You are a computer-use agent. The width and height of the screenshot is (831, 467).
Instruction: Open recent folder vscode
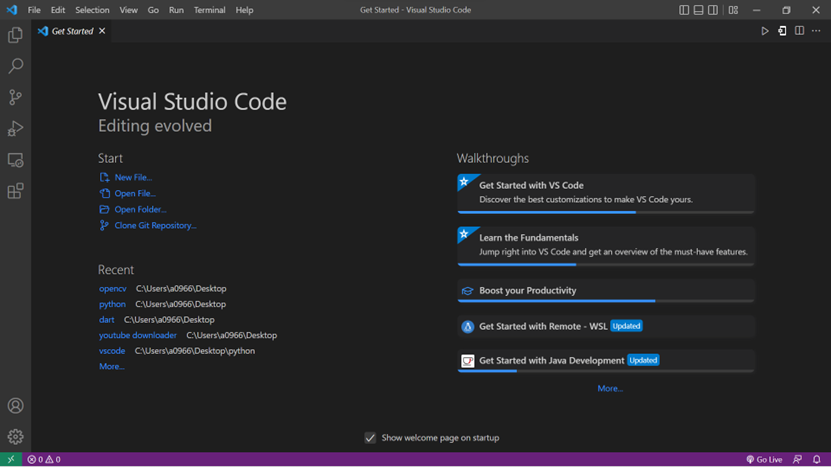(x=112, y=351)
